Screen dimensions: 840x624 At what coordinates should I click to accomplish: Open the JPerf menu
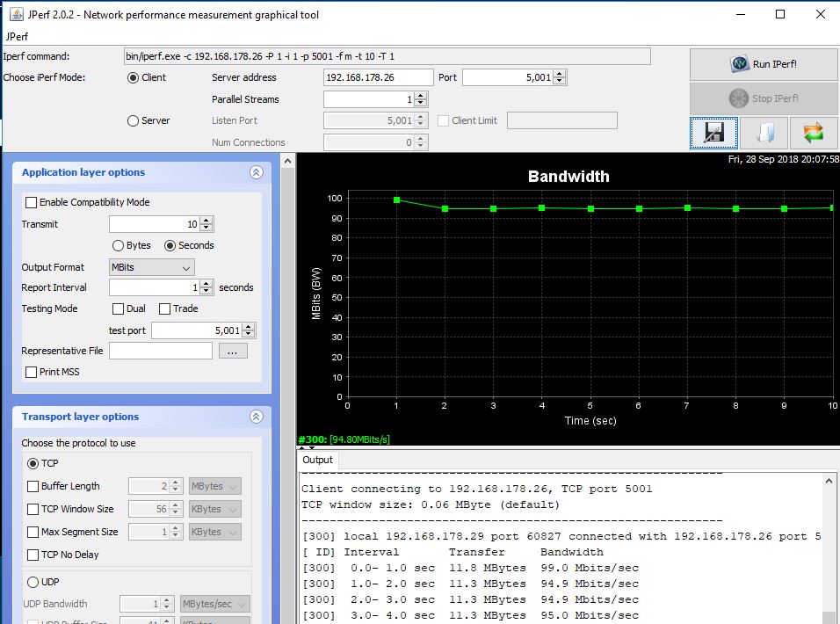[x=17, y=36]
